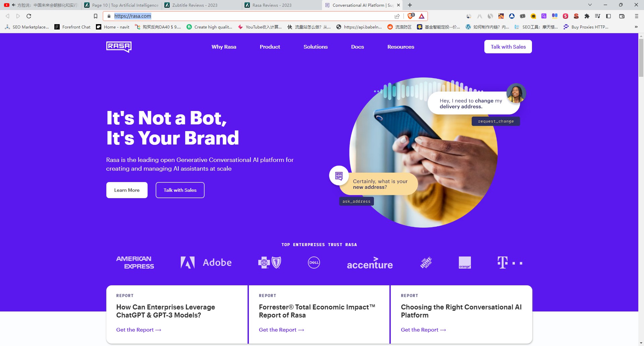The width and height of the screenshot is (644, 346).
Task: Open the Why Rasa menu
Action: 224,47
